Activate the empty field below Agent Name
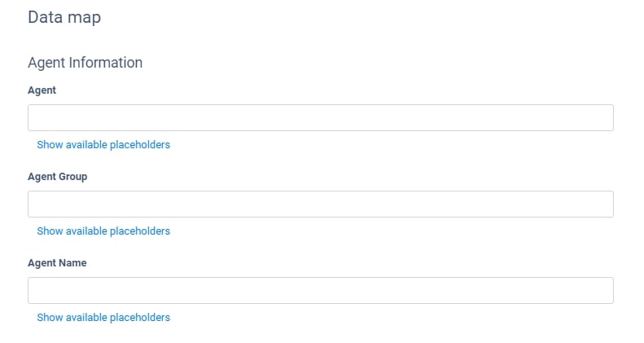Viewport: 644px width, 343px height. pos(320,290)
